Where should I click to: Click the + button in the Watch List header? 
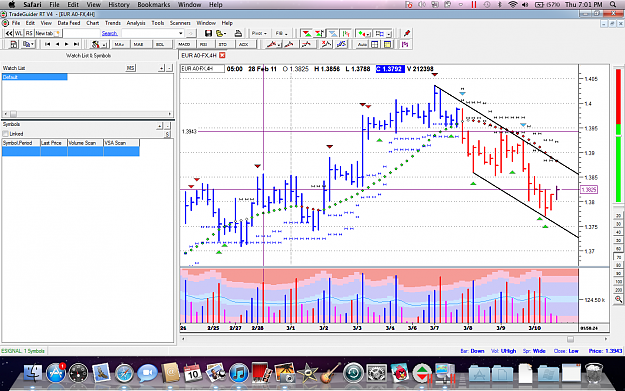coord(161,68)
